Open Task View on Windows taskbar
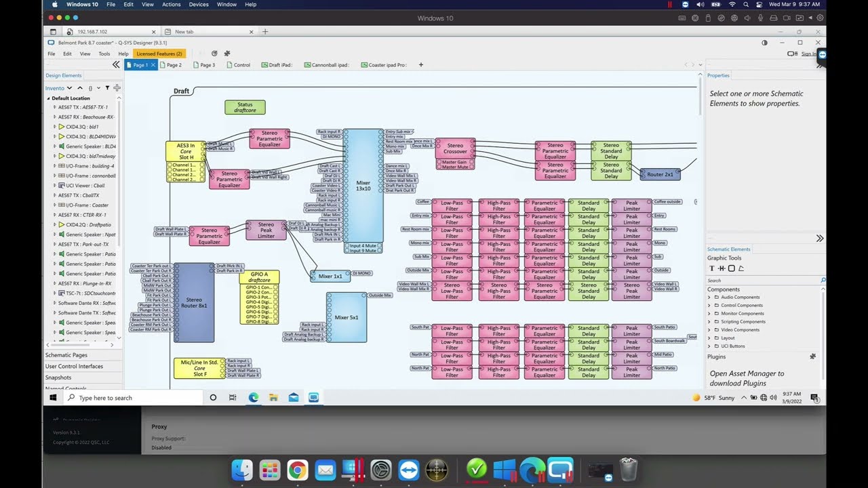This screenshot has height=488, width=868. click(x=233, y=398)
